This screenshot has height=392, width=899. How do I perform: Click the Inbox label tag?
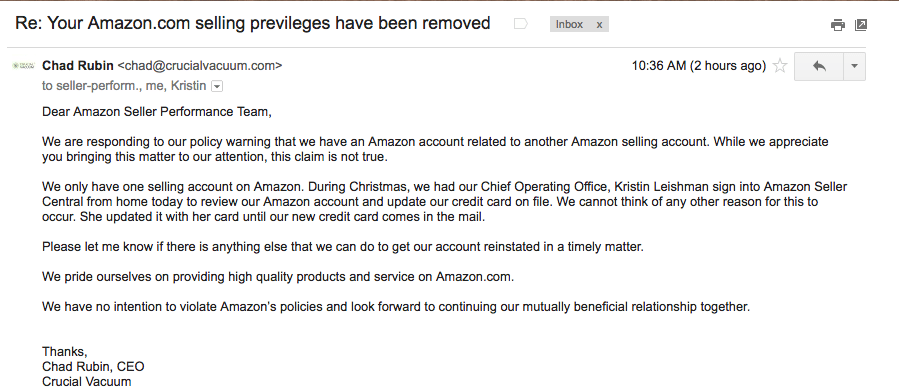point(569,24)
